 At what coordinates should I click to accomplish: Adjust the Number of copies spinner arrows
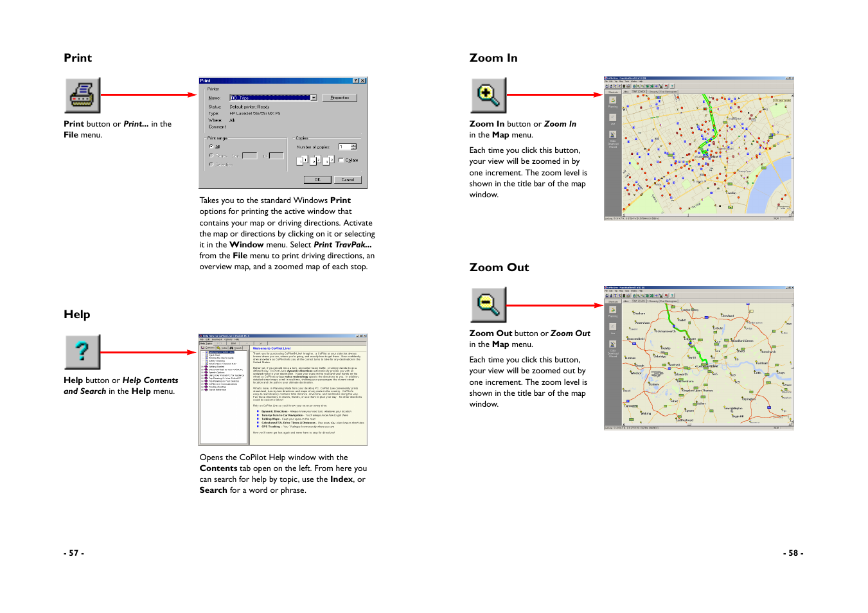353,147
